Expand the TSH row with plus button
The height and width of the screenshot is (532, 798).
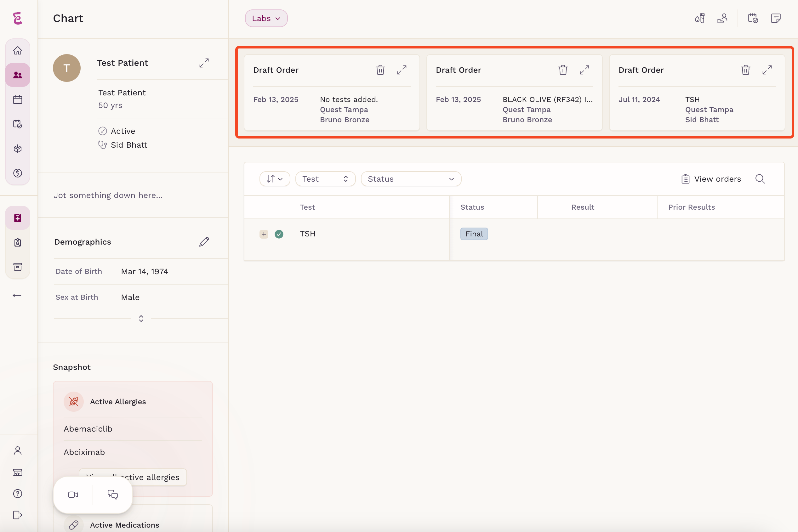pyautogui.click(x=264, y=234)
